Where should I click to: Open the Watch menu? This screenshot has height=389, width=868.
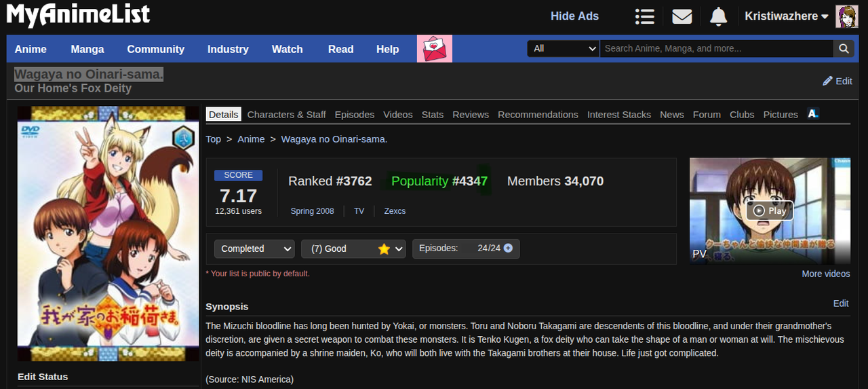pos(288,49)
